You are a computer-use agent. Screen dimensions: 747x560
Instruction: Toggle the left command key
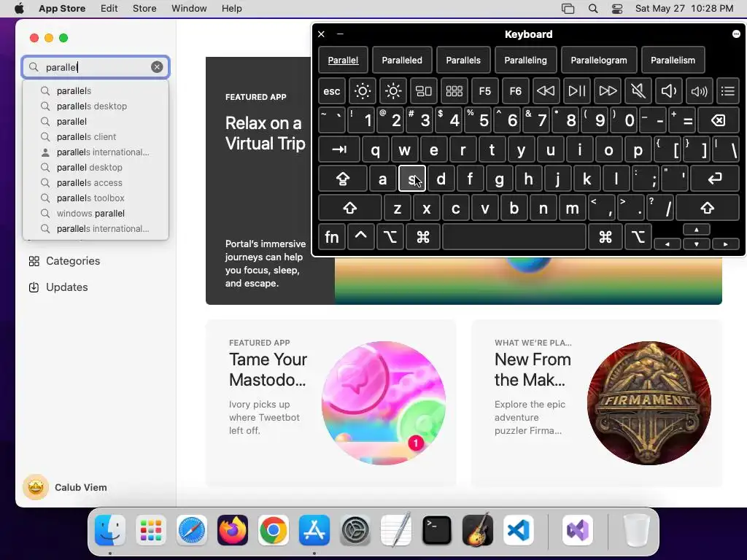(x=422, y=237)
